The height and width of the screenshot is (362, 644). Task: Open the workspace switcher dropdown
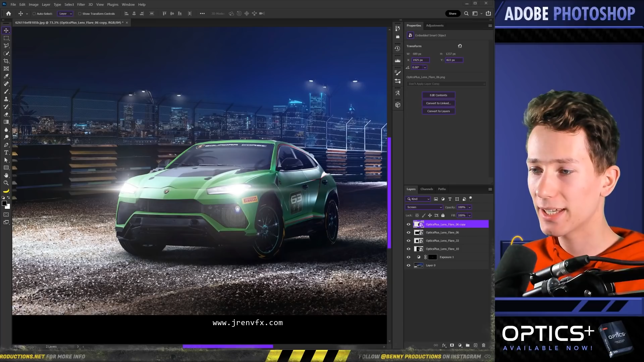tap(477, 14)
